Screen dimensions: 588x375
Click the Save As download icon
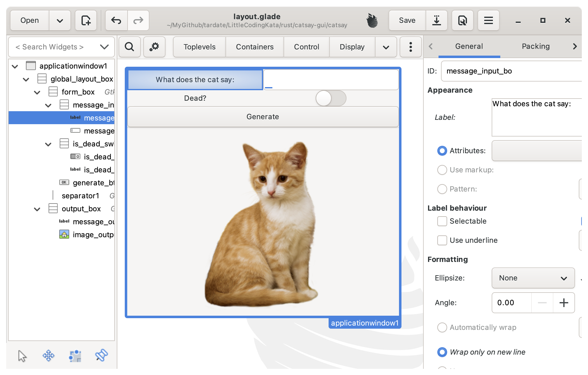(x=436, y=20)
